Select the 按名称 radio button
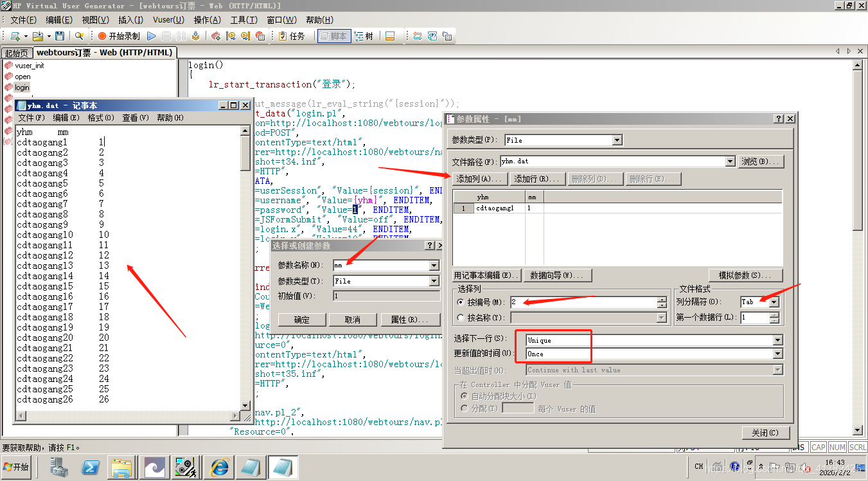This screenshot has width=868, height=481. 461,318
